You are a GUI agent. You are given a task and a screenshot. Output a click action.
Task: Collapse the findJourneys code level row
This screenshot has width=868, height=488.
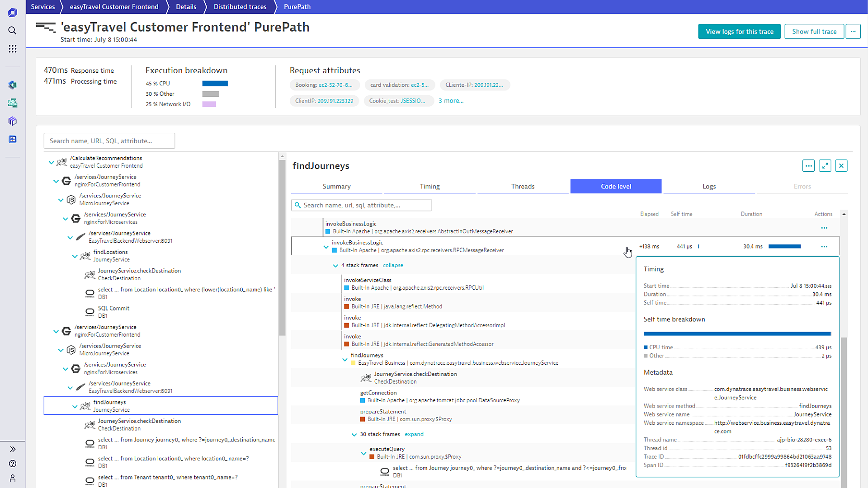click(345, 360)
